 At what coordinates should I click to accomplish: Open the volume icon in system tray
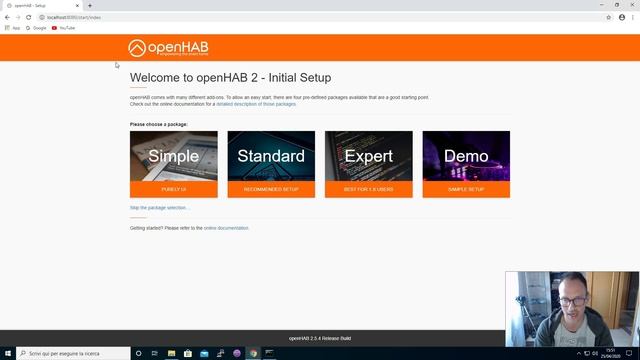click(595, 353)
